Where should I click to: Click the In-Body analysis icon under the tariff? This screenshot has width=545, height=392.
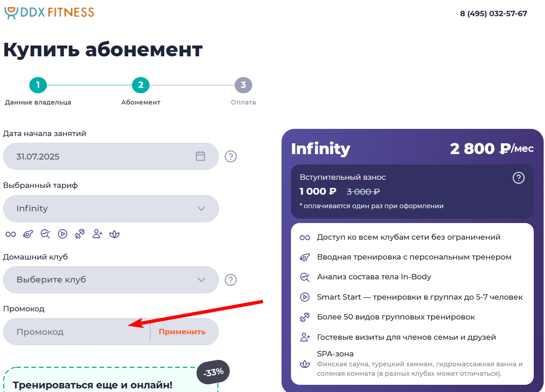(45, 234)
